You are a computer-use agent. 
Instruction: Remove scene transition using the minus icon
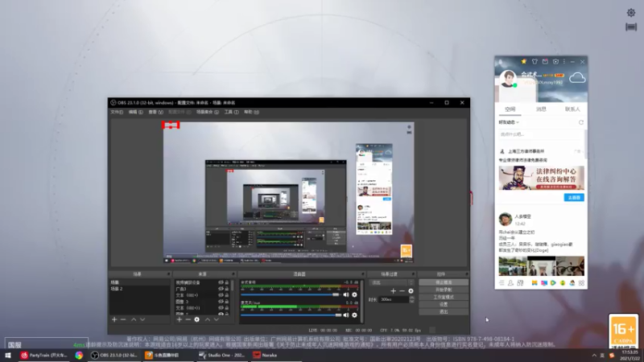pos(402,291)
